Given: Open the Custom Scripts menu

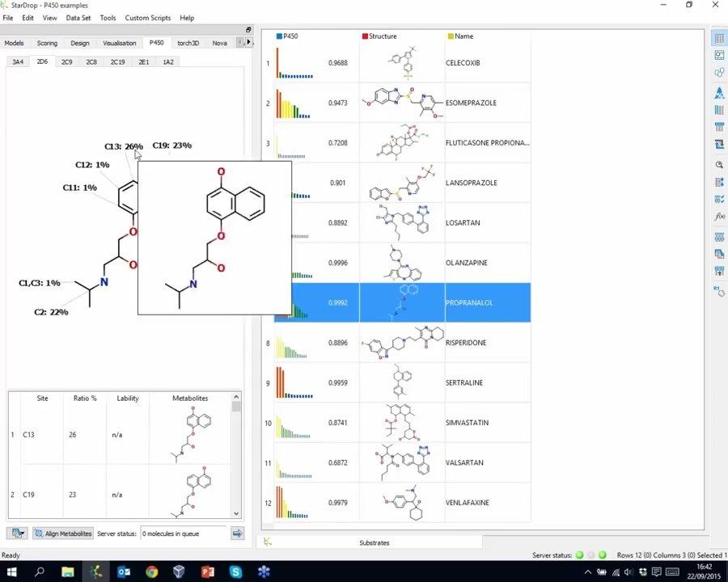Looking at the screenshot, I should point(148,18).
